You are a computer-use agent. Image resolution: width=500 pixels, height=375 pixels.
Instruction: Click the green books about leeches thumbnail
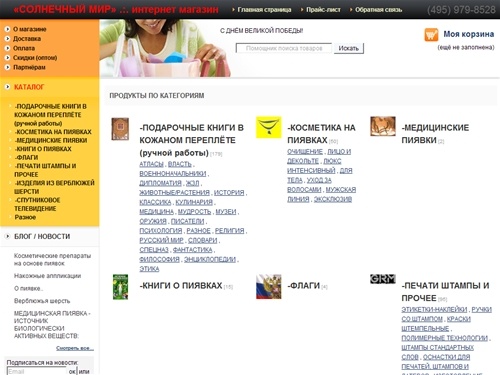click(120, 287)
